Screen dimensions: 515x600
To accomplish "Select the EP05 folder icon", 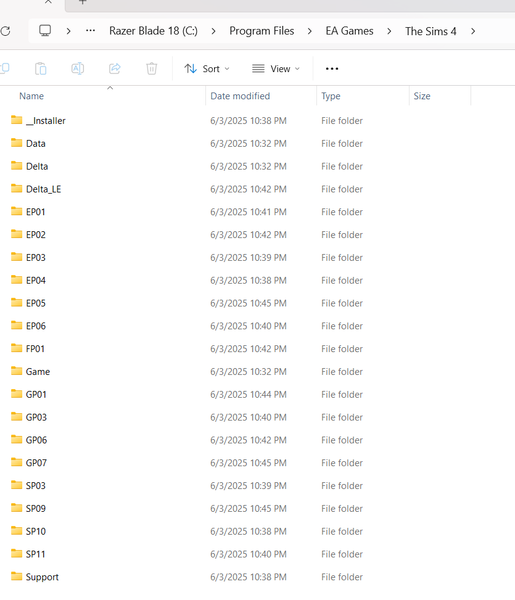I will point(16,303).
